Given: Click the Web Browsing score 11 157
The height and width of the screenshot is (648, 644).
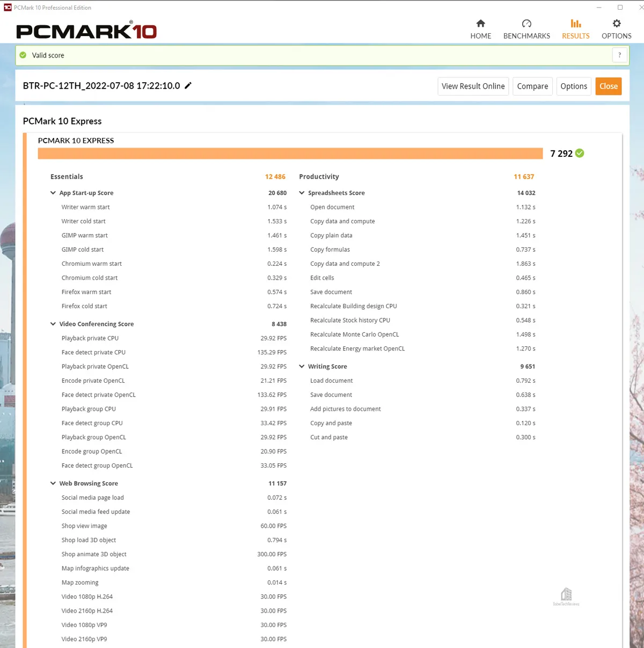Looking at the screenshot, I should (x=277, y=483).
